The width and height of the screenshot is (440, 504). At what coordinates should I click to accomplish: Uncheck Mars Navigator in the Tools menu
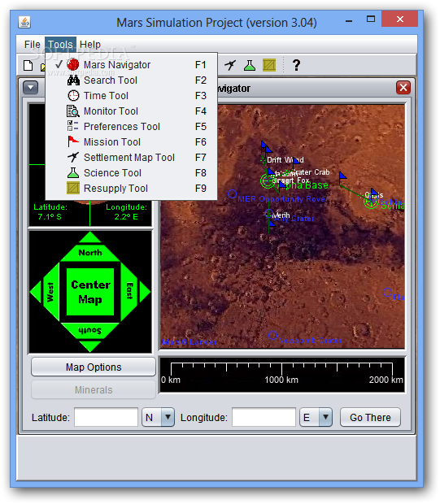click(131, 64)
